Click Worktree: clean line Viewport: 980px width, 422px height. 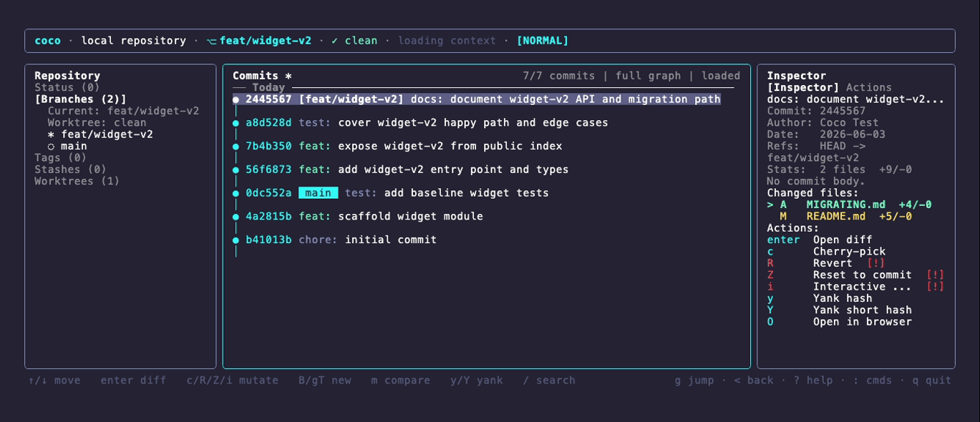97,122
